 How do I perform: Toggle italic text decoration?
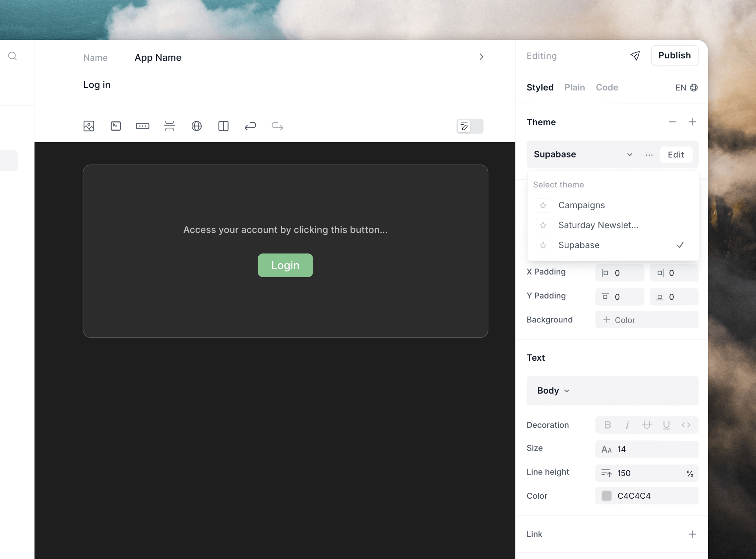[x=627, y=425]
